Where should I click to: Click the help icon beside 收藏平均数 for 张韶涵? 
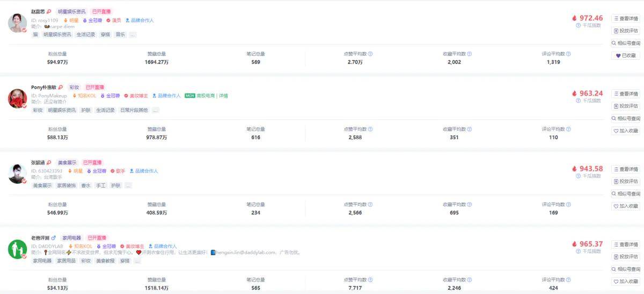point(470,204)
